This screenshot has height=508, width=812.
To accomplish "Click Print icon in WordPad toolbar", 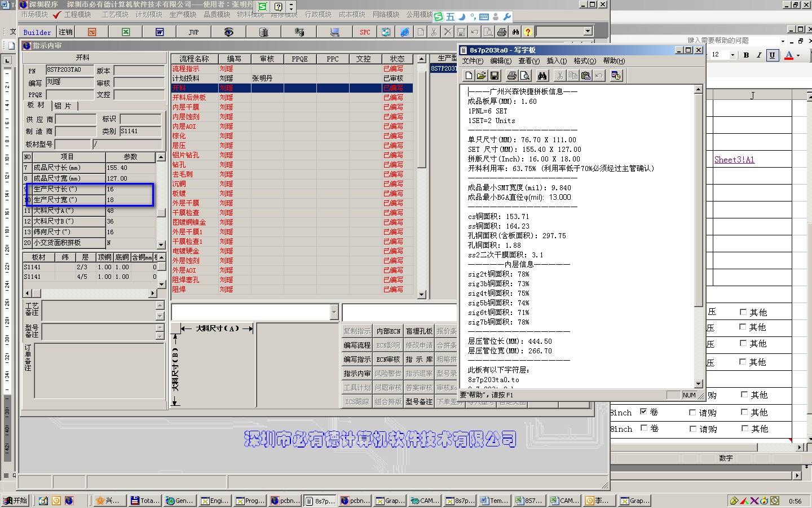I will (x=511, y=76).
